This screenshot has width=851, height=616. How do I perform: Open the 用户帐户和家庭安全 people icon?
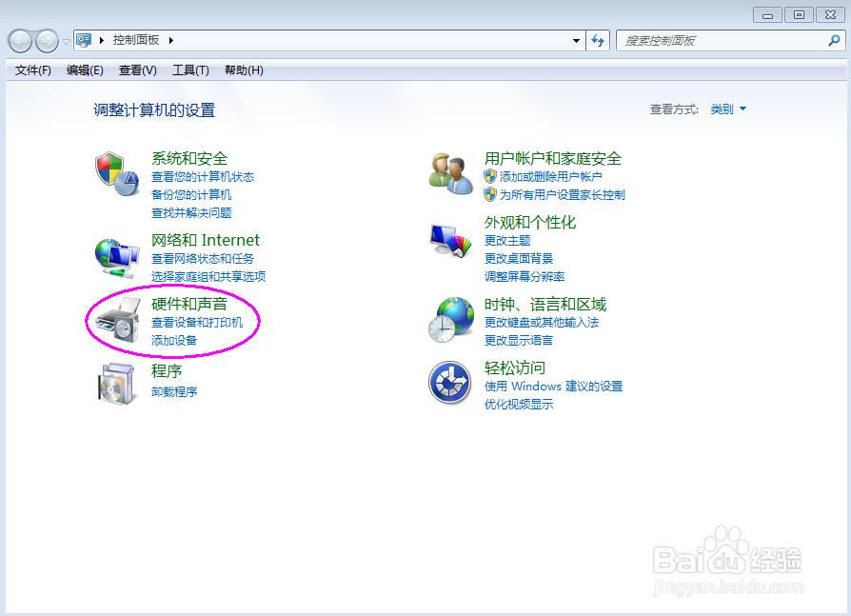pos(450,173)
